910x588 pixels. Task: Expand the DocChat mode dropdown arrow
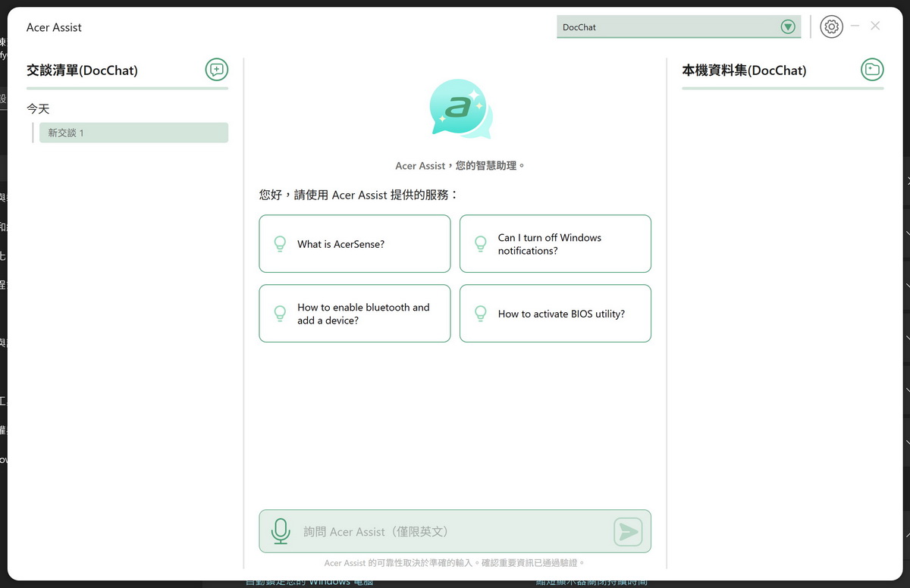788,27
